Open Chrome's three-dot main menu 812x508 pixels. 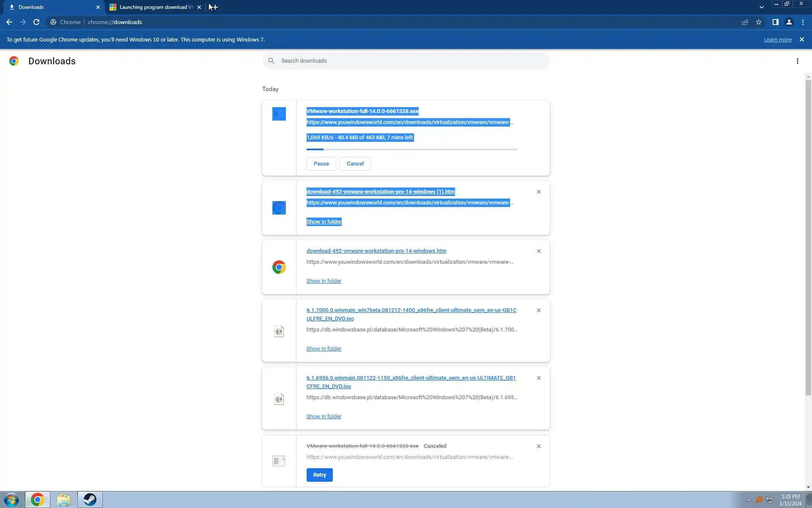click(x=803, y=22)
